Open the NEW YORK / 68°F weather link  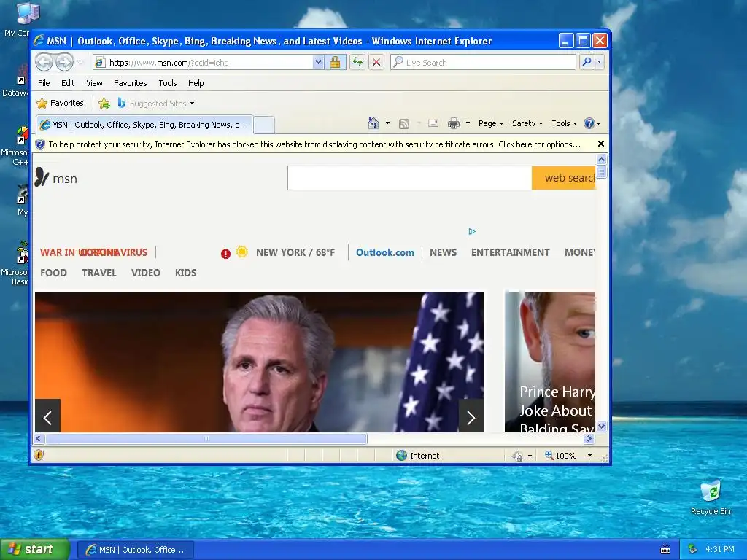tap(295, 252)
